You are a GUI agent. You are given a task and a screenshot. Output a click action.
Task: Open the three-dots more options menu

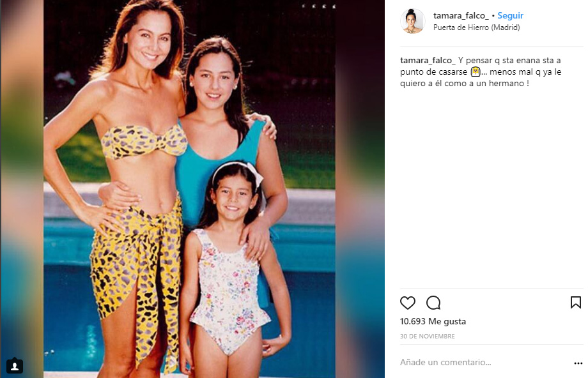578,363
